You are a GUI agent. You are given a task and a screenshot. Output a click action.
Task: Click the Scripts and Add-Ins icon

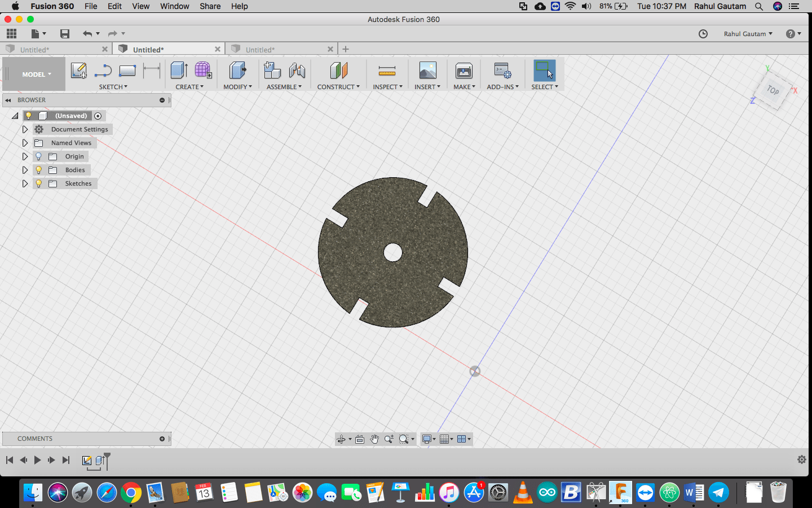point(502,71)
